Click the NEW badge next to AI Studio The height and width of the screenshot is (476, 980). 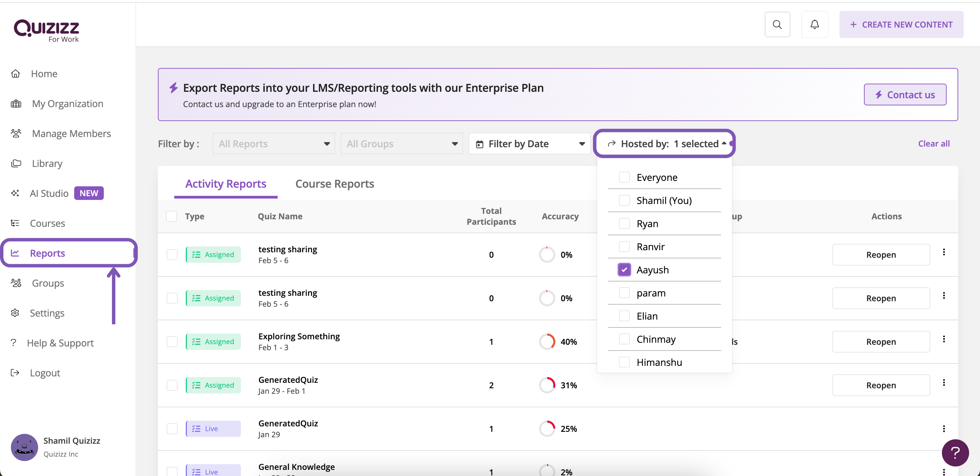point(88,193)
